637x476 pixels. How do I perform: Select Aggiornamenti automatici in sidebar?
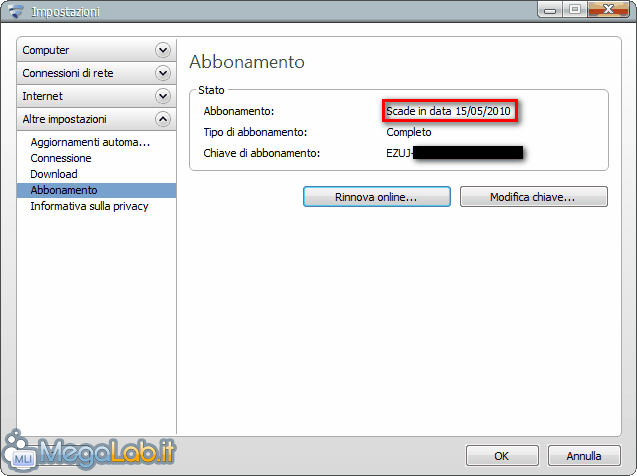point(90,142)
